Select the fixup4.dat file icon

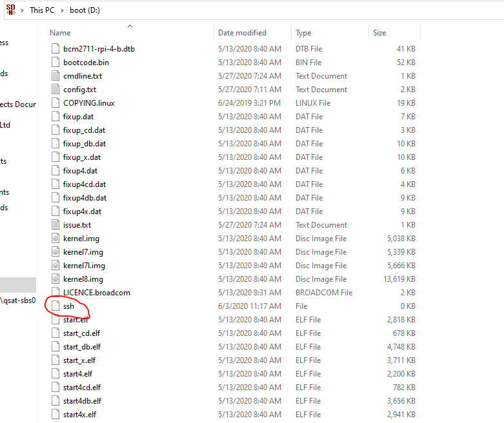pos(55,170)
